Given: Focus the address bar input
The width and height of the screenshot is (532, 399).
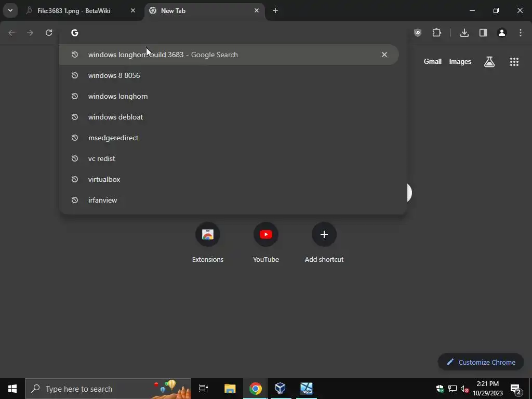Looking at the screenshot, I should coord(233,33).
